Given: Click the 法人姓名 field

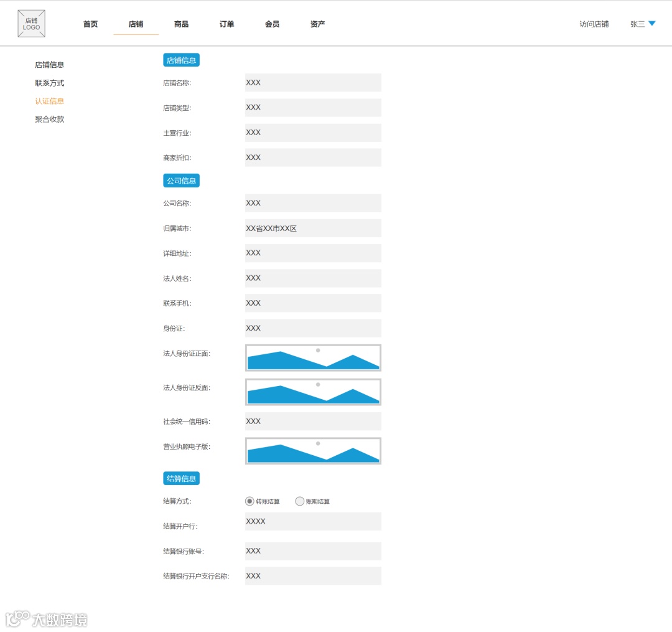Looking at the screenshot, I should pos(313,278).
